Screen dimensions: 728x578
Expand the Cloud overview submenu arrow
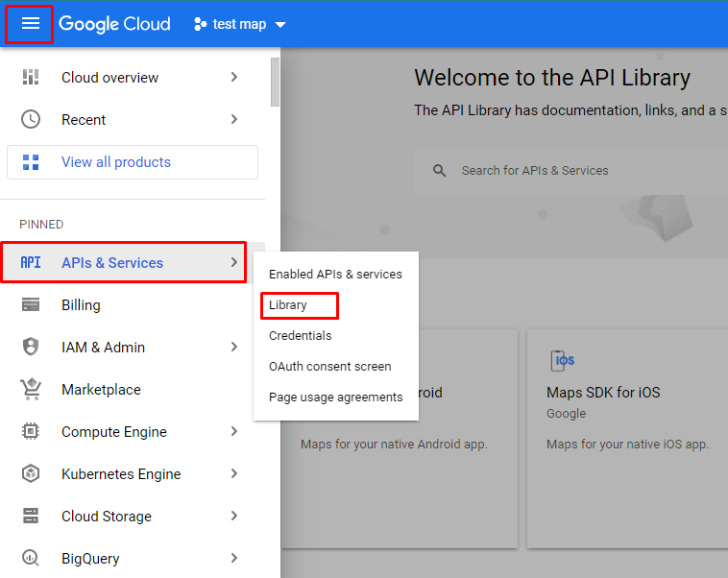pos(234,78)
